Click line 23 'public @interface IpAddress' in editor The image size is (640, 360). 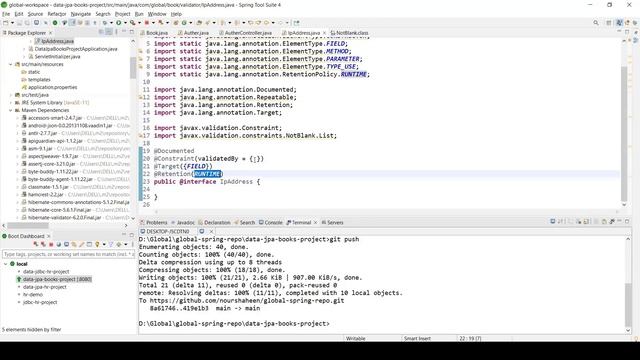click(x=207, y=182)
